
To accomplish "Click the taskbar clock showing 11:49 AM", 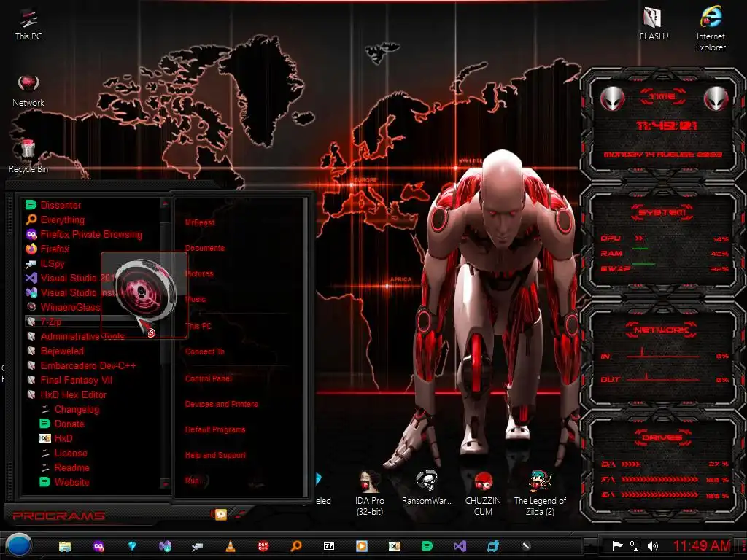I will coord(701,545).
